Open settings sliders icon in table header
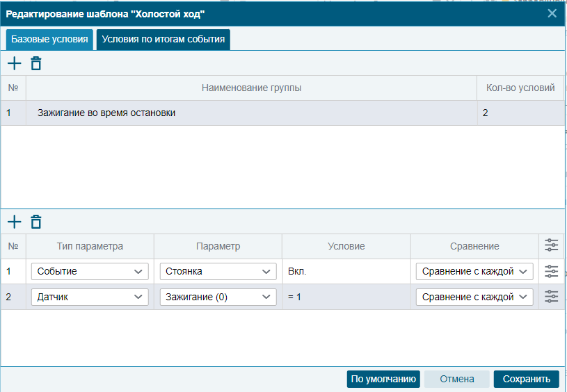The height and width of the screenshot is (392, 567). [x=551, y=245]
